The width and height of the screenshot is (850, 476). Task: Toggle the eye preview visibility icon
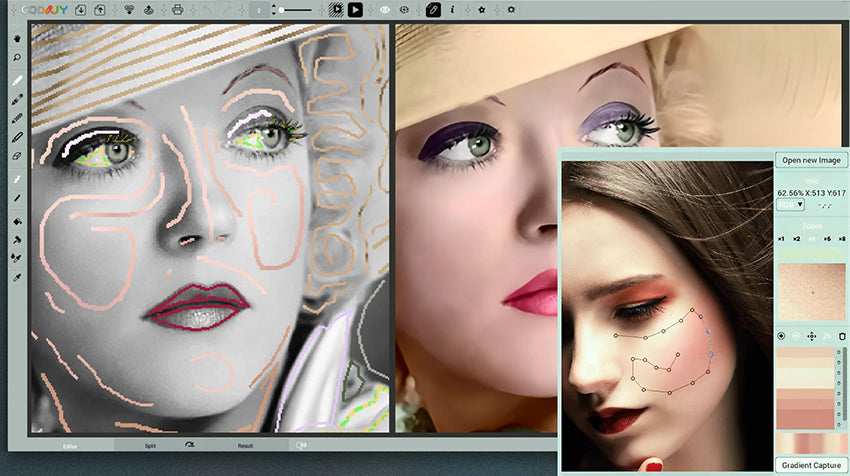pos(385,9)
